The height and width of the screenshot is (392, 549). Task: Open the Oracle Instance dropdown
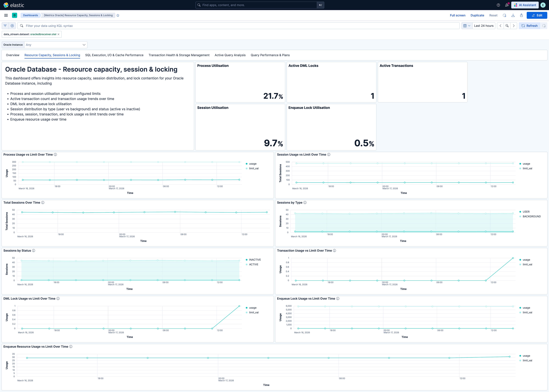(x=56, y=45)
